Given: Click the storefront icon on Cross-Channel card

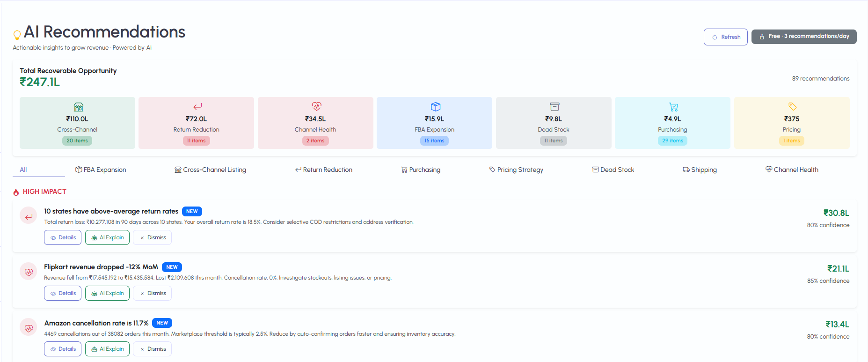Looking at the screenshot, I should pos(78,107).
